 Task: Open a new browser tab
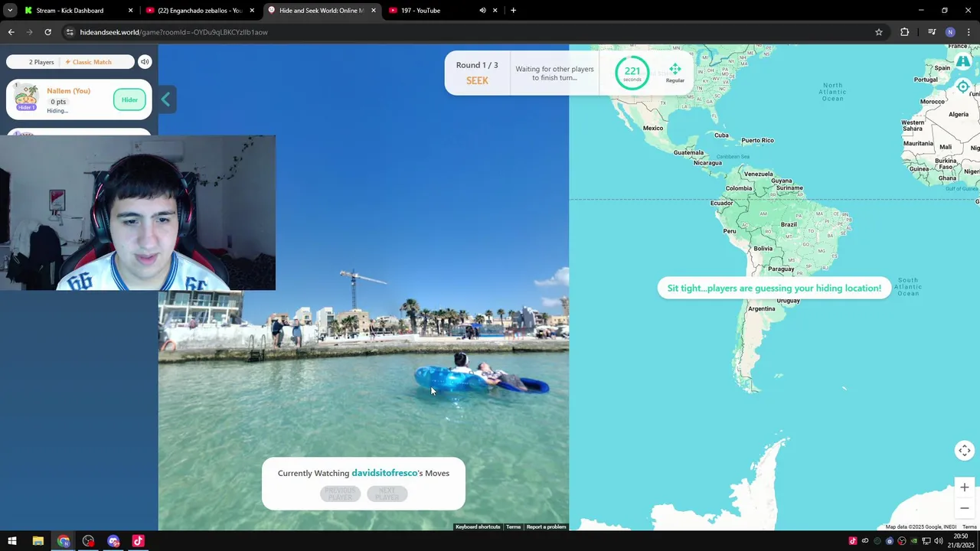(513, 11)
